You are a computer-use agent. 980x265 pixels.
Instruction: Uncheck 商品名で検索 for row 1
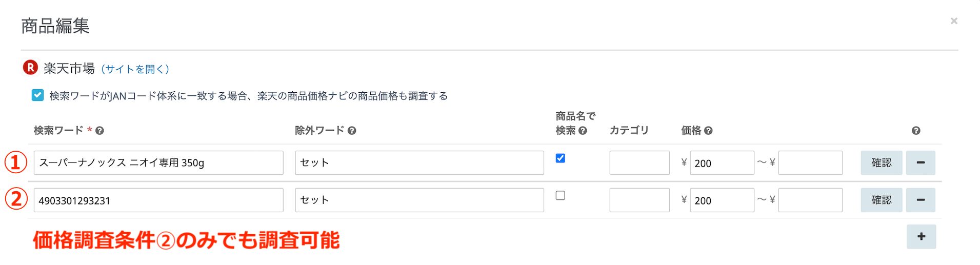pyautogui.click(x=561, y=158)
